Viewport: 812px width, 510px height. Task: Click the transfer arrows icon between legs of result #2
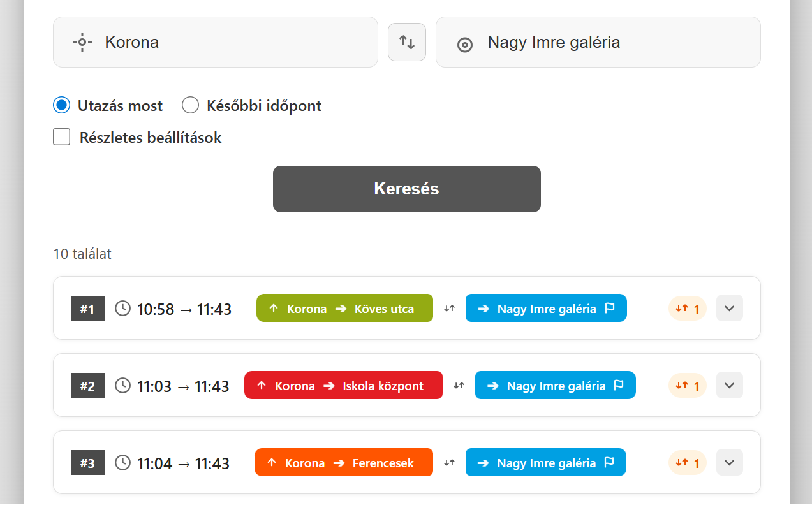[457, 385]
